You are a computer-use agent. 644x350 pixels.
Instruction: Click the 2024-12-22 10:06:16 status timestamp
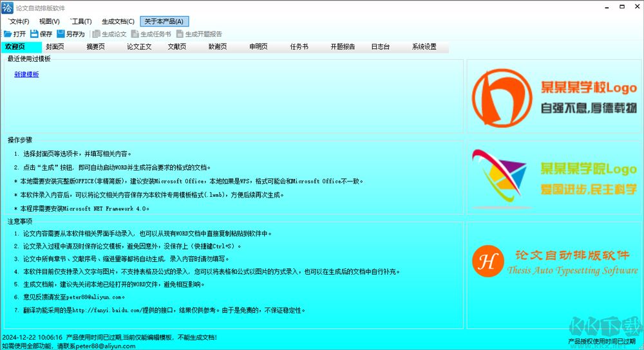32,337
